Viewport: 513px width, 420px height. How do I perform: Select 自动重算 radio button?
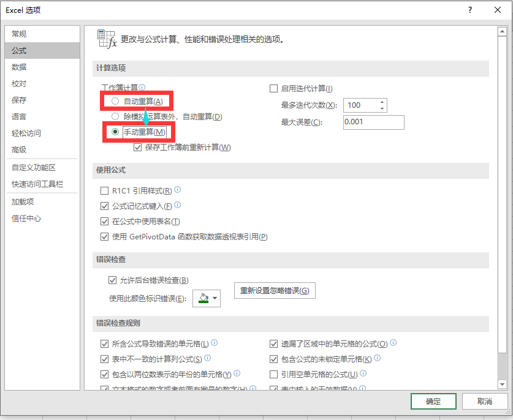click(115, 101)
